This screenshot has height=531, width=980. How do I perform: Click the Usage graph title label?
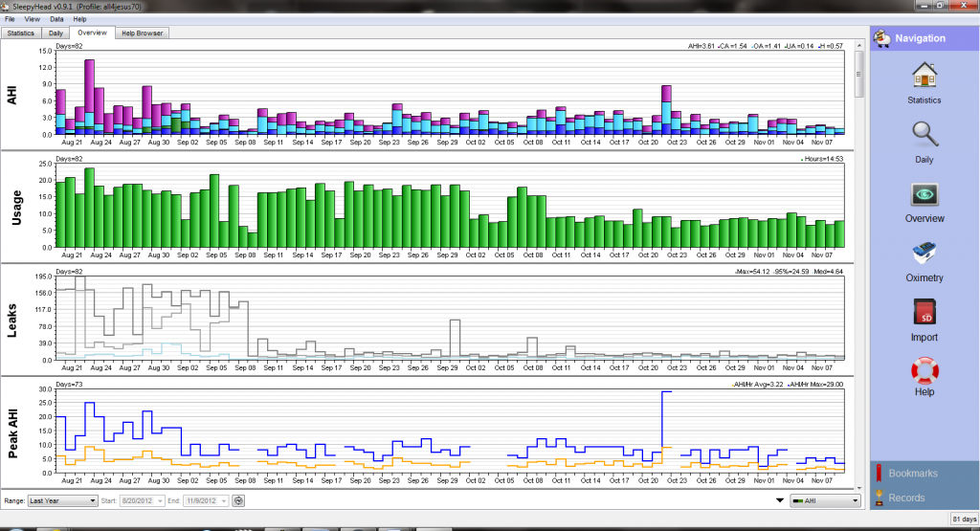coord(16,208)
